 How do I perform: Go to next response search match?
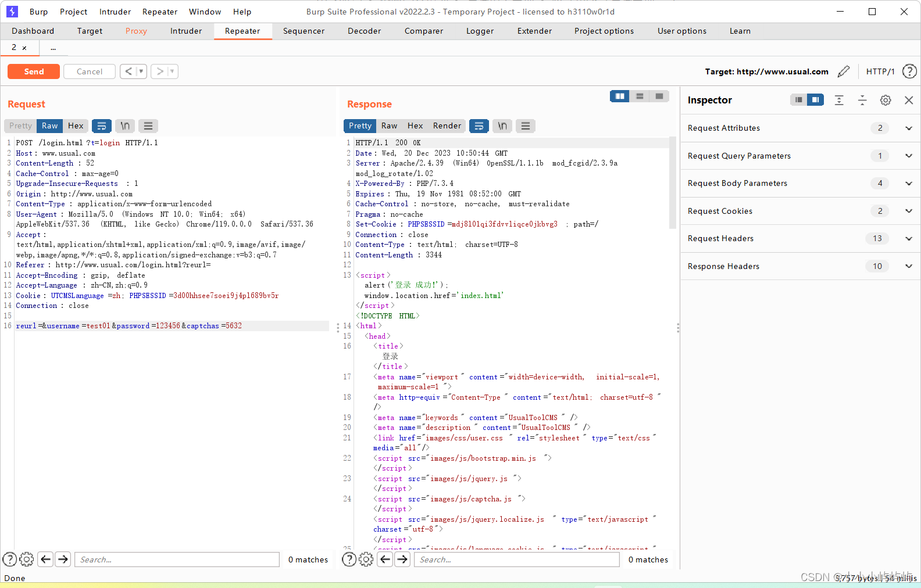coord(402,560)
